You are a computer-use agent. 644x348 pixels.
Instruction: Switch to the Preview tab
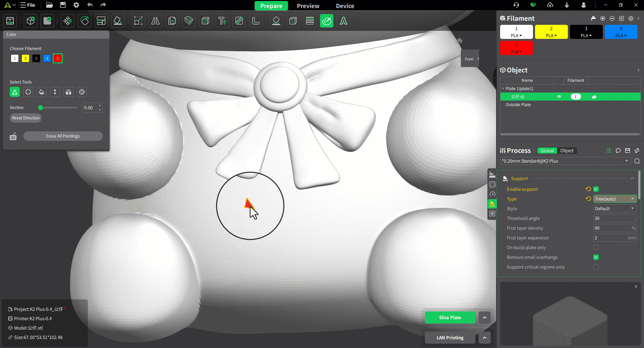(308, 6)
